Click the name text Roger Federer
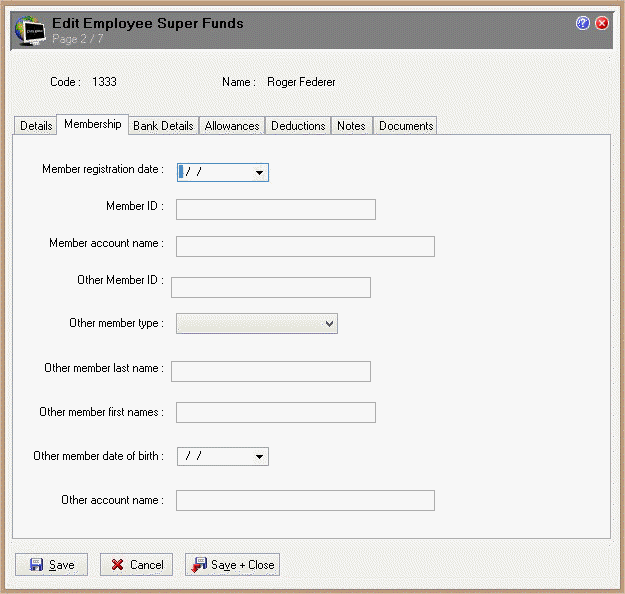 301,82
